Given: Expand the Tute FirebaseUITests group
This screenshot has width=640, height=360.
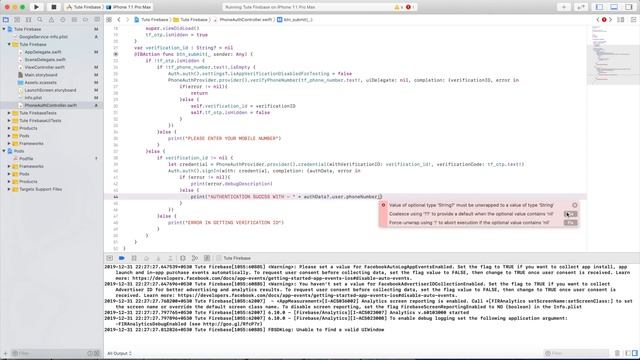Looking at the screenshot, I should tap(9, 120).
